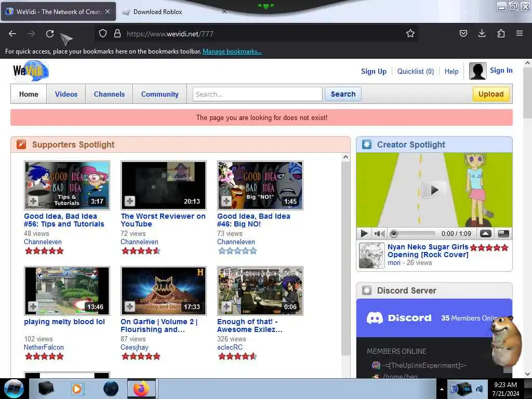This screenshot has height=399, width=532.
Task: Mute the Creator Spotlight player volume
Action: [379, 234]
